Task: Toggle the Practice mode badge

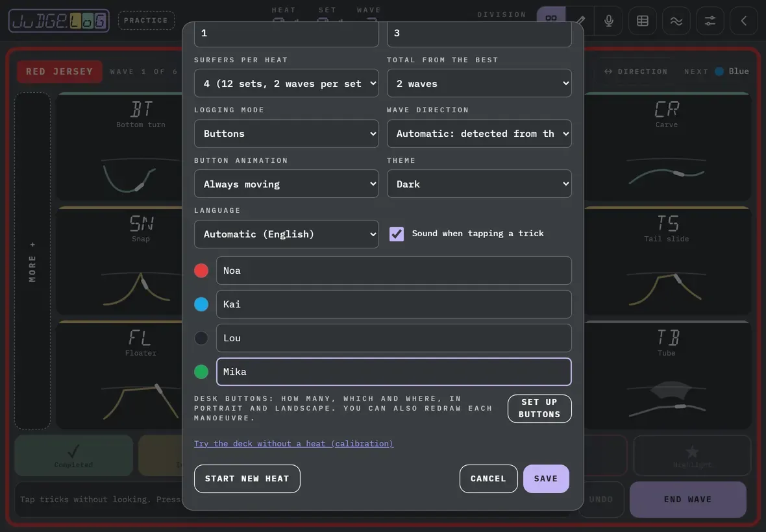Action: pos(146,21)
